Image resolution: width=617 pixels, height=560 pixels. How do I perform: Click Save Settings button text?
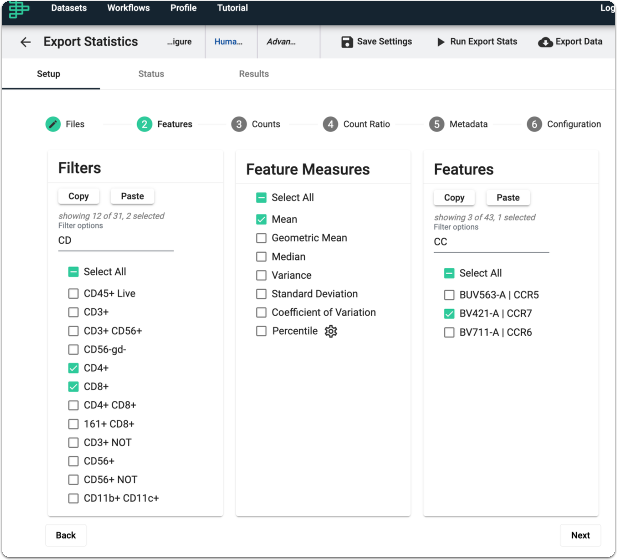(x=384, y=42)
